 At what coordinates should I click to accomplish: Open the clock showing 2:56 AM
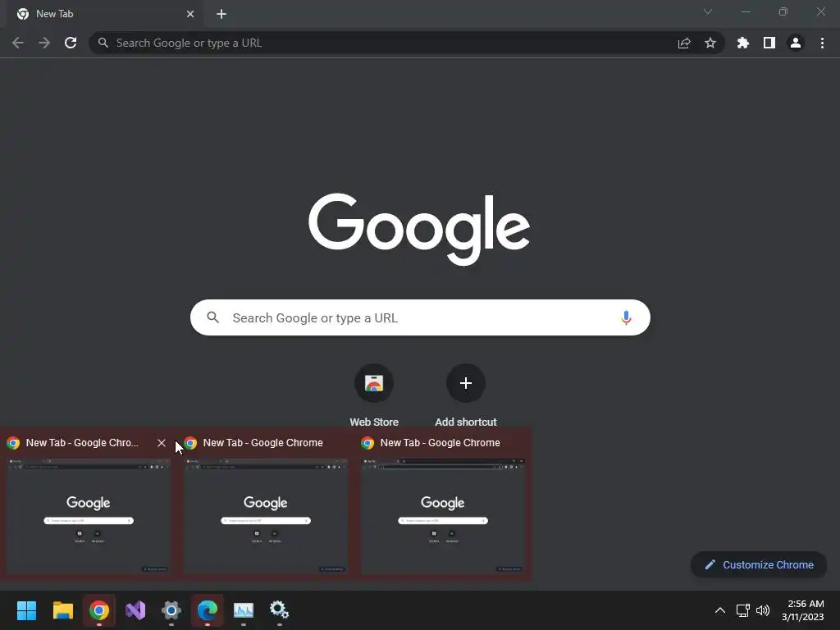[802, 610]
